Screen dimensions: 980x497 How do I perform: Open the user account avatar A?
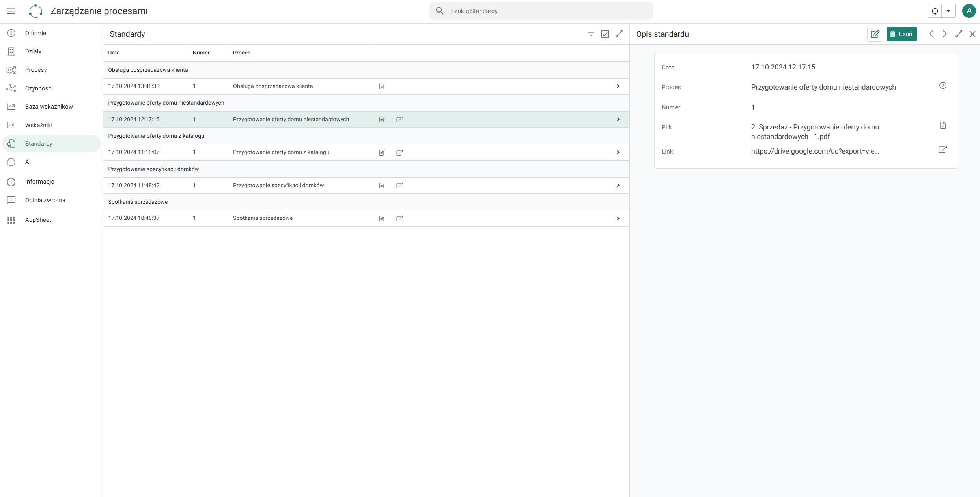coord(969,11)
